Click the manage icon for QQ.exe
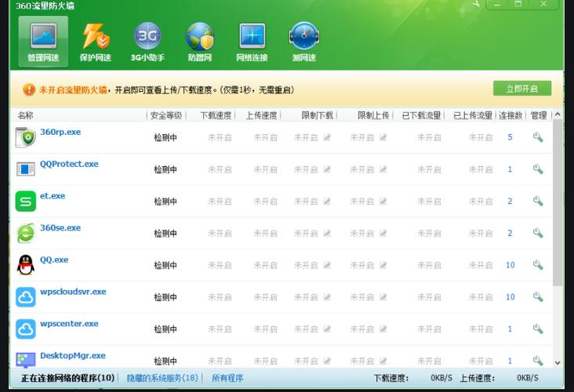Viewport: 574px width, 392px height. click(x=538, y=265)
